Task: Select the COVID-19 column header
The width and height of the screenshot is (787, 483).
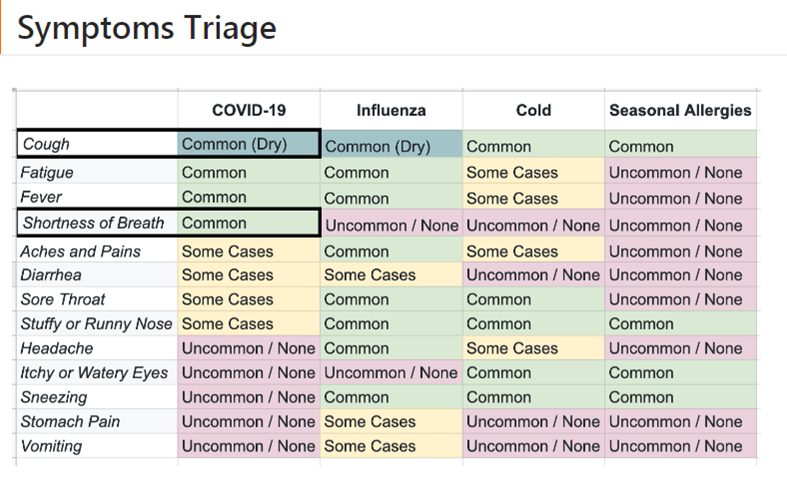Action: coord(249,110)
